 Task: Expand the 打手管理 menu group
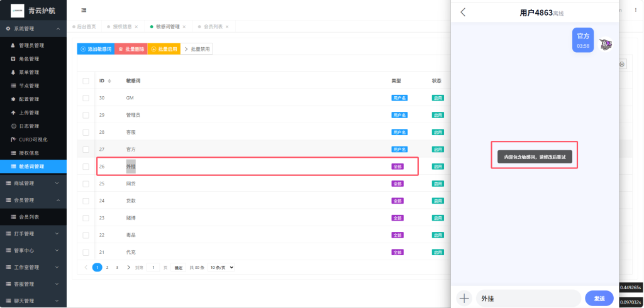(33, 234)
